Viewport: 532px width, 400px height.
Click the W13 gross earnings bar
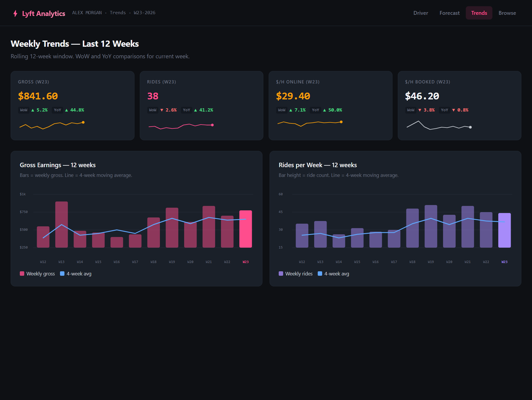(x=61, y=225)
